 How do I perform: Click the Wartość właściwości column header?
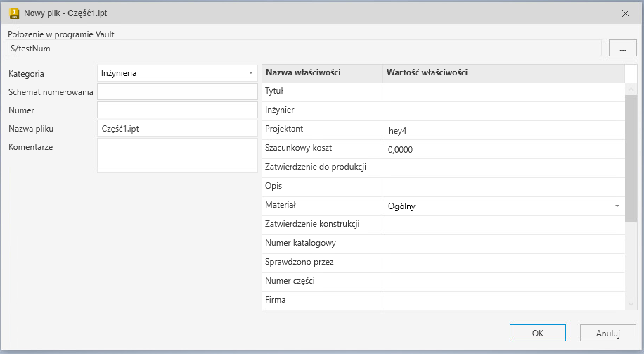pyautogui.click(x=503, y=72)
